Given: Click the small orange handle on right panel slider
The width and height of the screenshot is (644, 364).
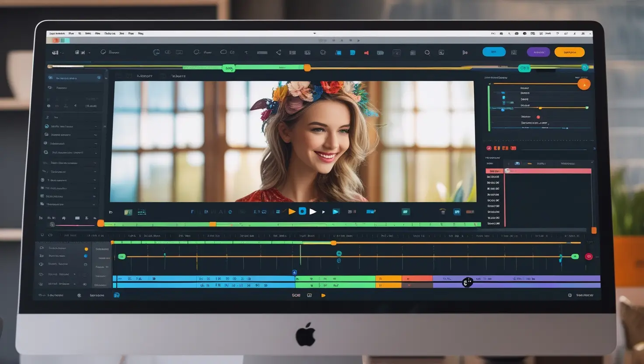Looking at the screenshot, I should click(x=540, y=108).
